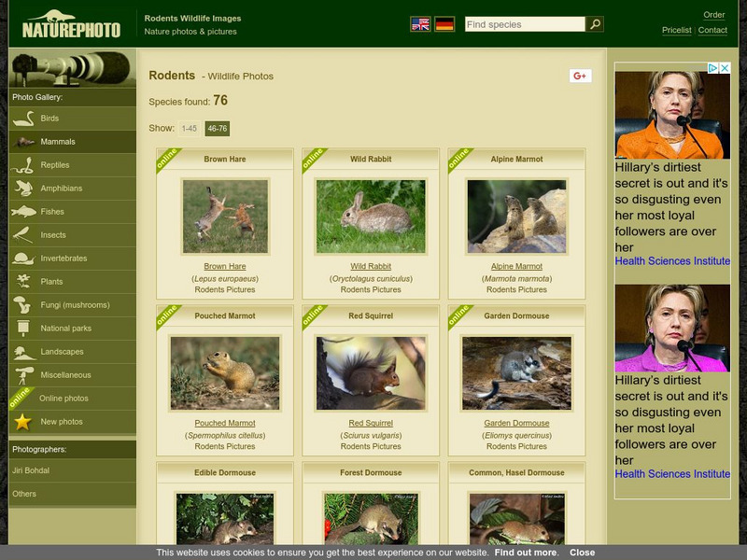This screenshot has width=747, height=560.
Task: Close the cookie notice
Action: pyautogui.click(x=582, y=553)
